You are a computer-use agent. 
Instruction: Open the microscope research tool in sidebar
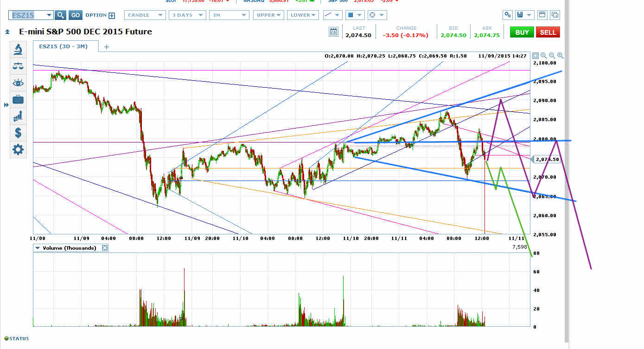18,49
